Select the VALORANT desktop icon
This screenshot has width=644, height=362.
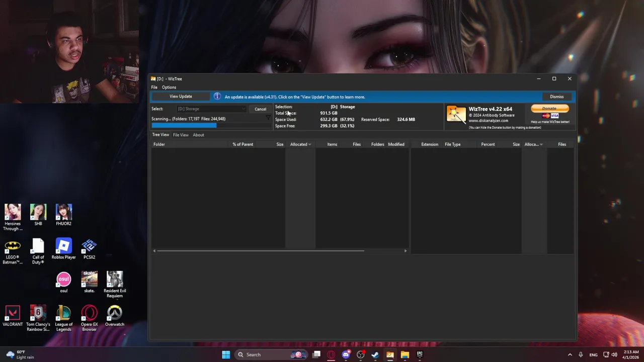[13, 316]
